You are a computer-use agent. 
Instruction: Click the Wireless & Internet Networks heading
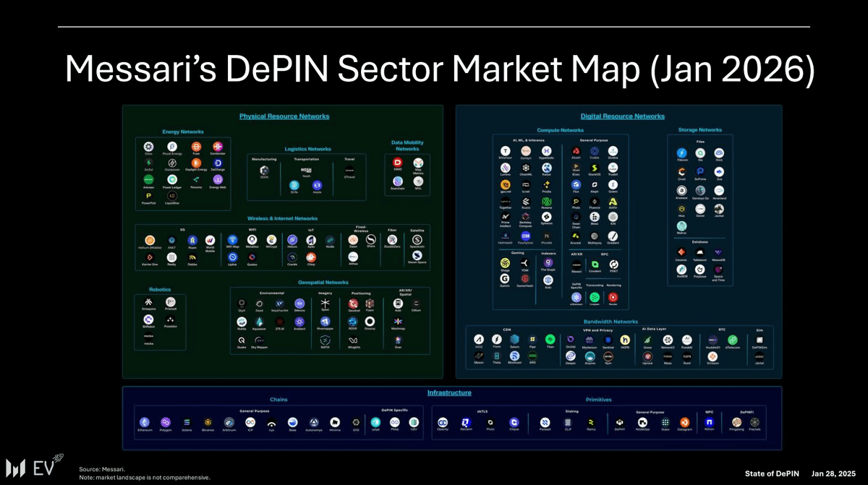click(283, 218)
